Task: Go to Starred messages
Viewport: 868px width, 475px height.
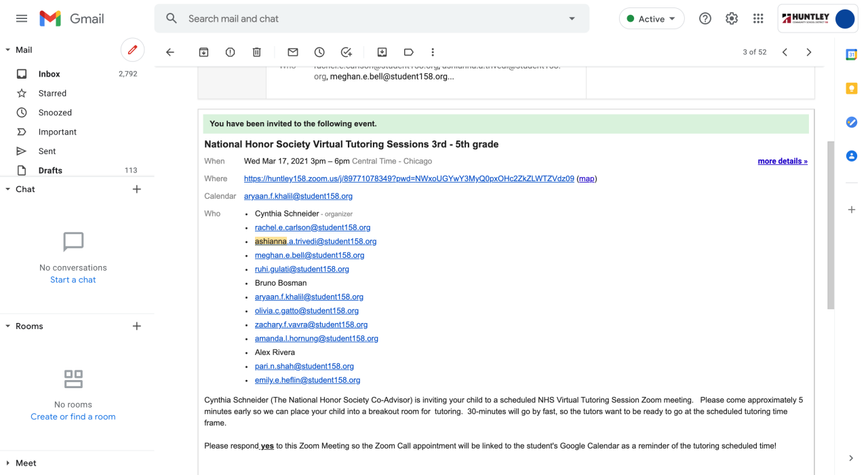Action: [52, 93]
